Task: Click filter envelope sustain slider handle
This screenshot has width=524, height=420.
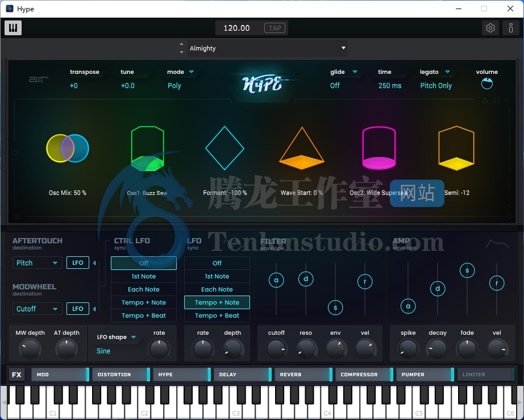Action: (335, 307)
